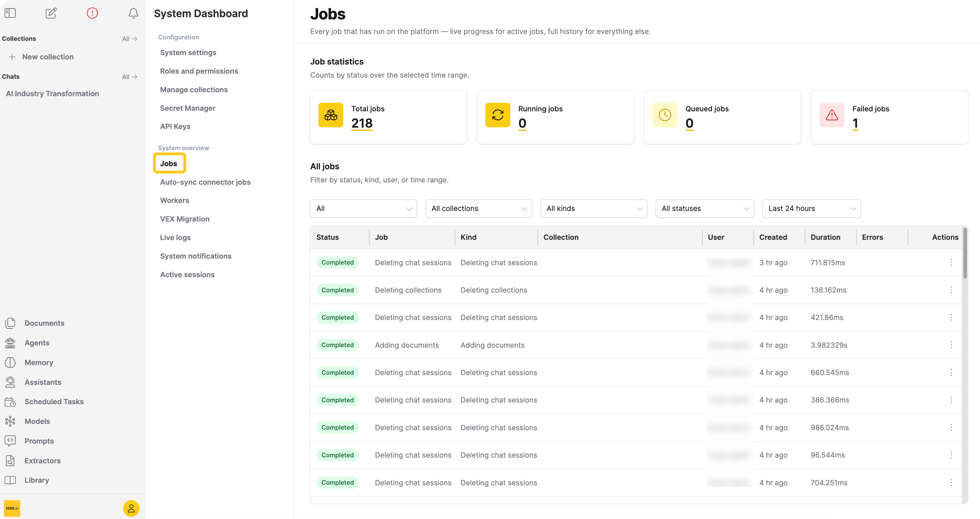
Task: Click the Status column header
Action: click(327, 237)
